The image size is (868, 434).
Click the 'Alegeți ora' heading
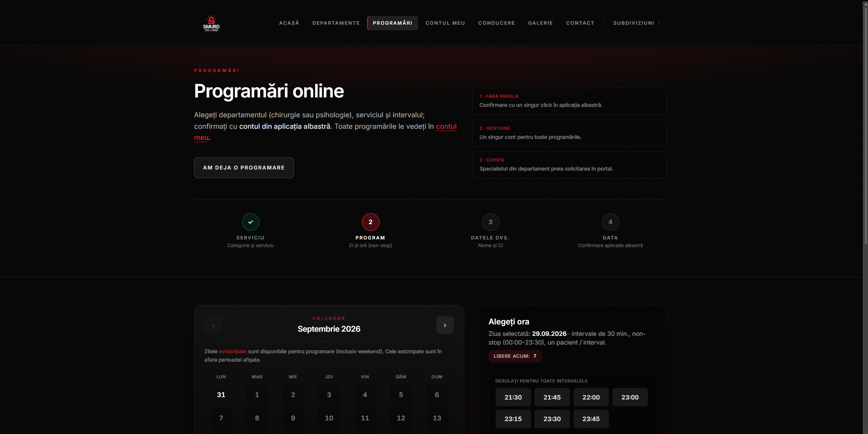(x=509, y=322)
